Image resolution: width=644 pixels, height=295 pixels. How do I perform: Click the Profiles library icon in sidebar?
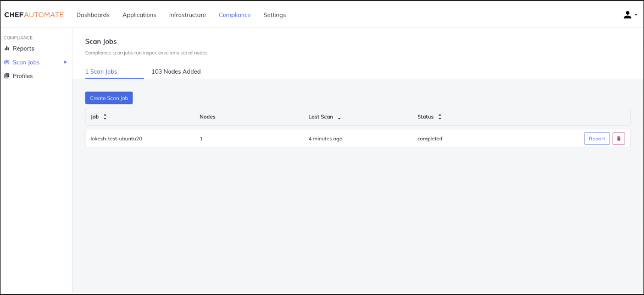coord(7,76)
